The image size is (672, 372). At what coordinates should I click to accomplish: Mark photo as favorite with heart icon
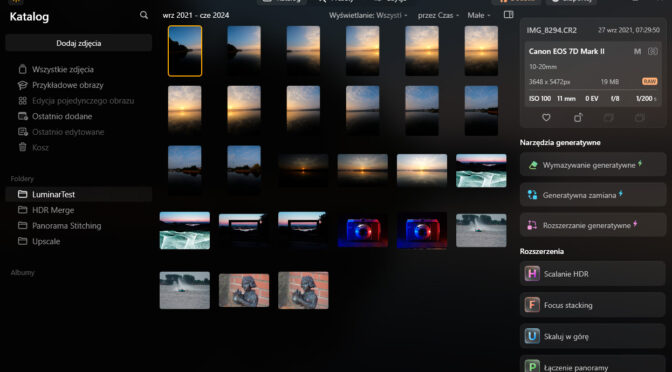pyautogui.click(x=546, y=117)
